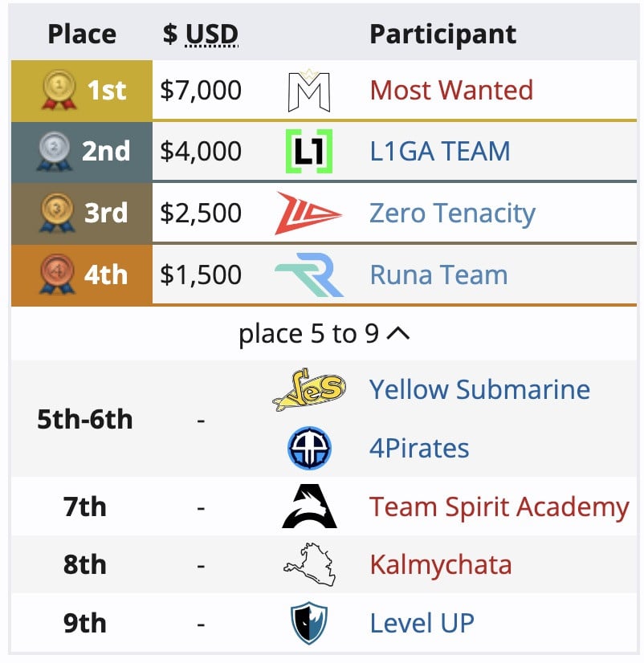
Task: Open the Level UP team link
Action: click(422, 624)
